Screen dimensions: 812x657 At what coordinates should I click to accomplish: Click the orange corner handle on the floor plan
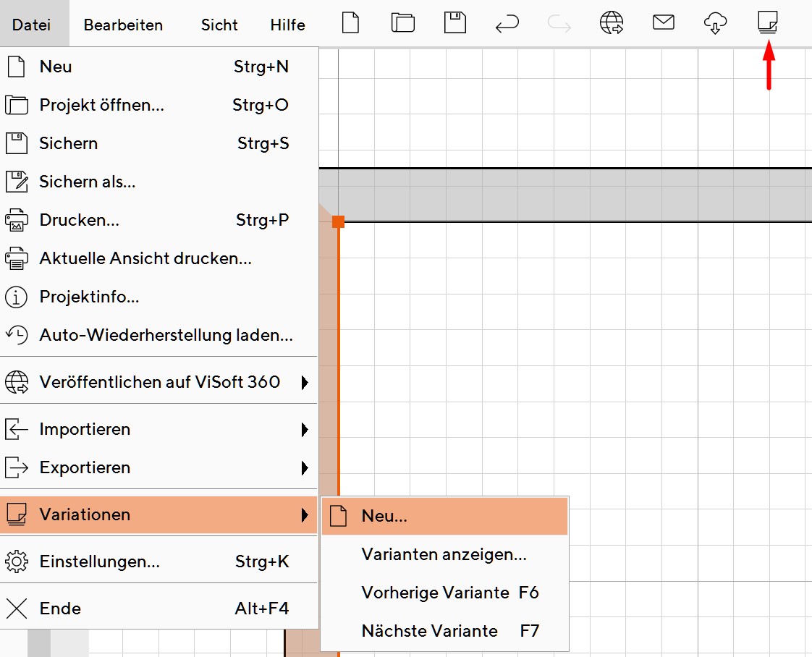(x=339, y=222)
